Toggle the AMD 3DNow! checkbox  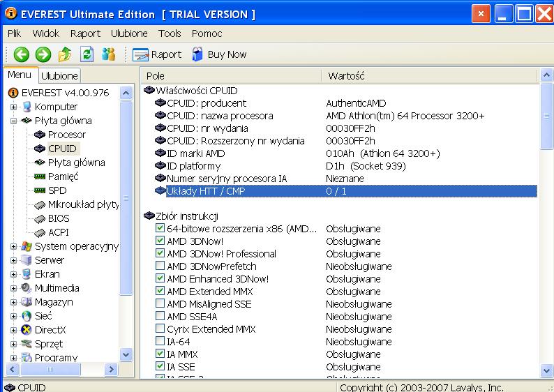coord(160,241)
